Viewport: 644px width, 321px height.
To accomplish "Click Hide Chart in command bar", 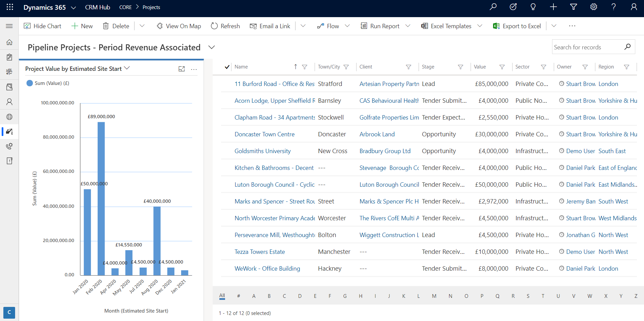I will 43,26.
